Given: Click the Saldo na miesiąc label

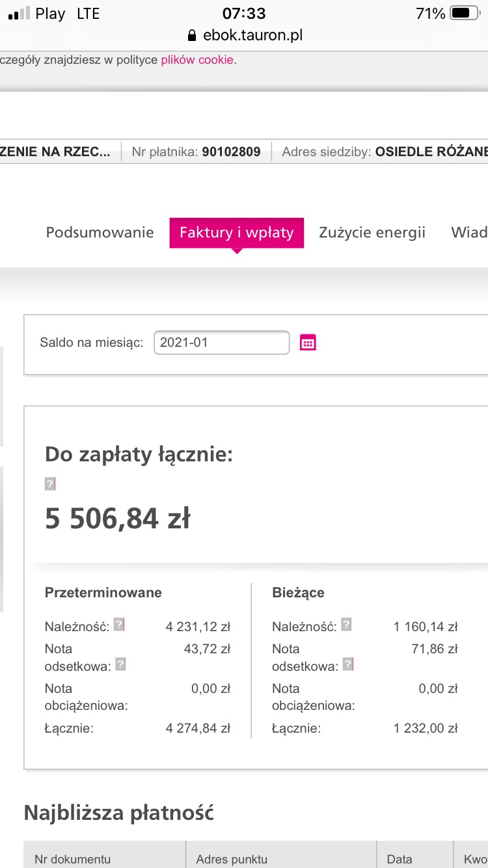Looking at the screenshot, I should coord(91,343).
